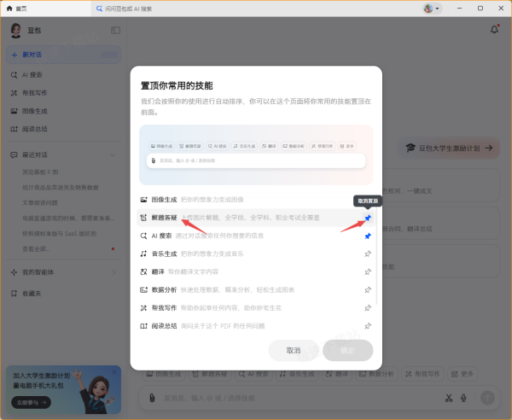Image resolution: width=512 pixels, height=420 pixels.
Task: Select 解题答疑 row label in dialog
Action: pos(164,218)
